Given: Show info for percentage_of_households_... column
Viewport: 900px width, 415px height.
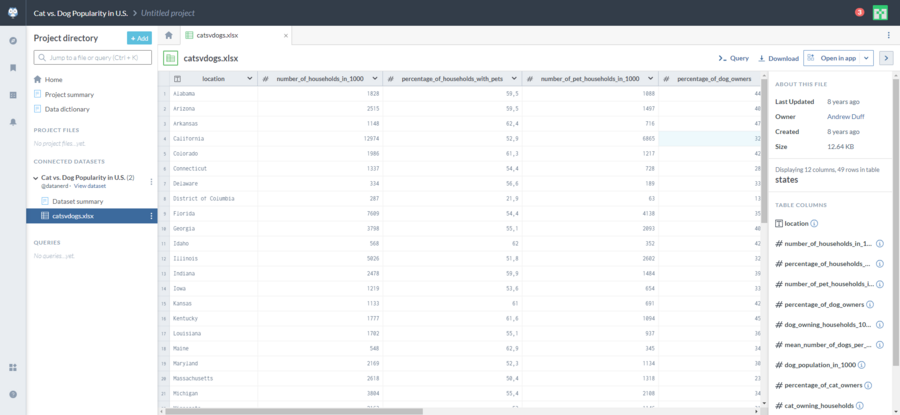Looking at the screenshot, I should click(880, 264).
